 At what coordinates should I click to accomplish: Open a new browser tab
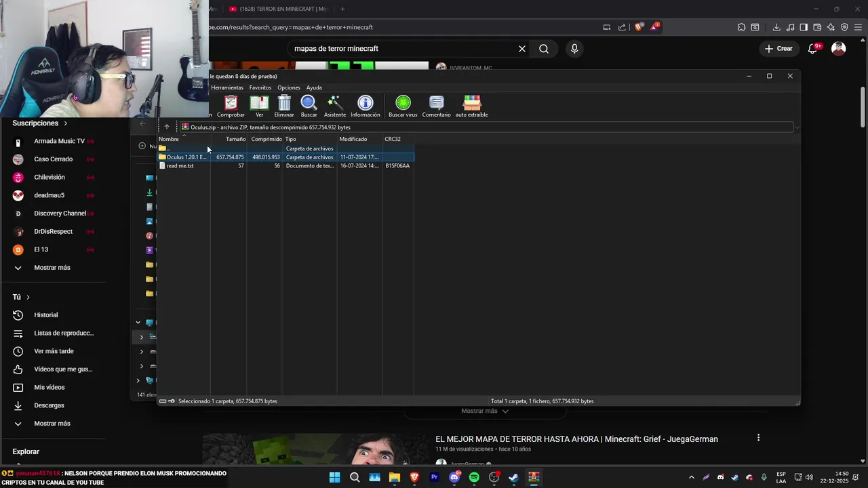coord(342,9)
